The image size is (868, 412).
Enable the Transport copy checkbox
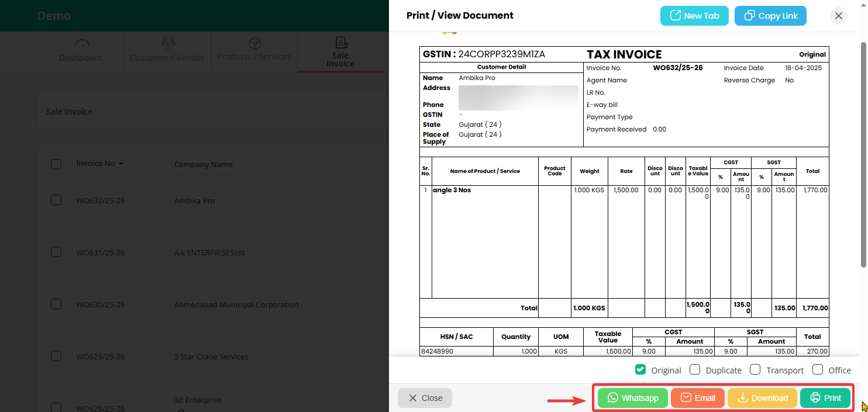(755, 369)
